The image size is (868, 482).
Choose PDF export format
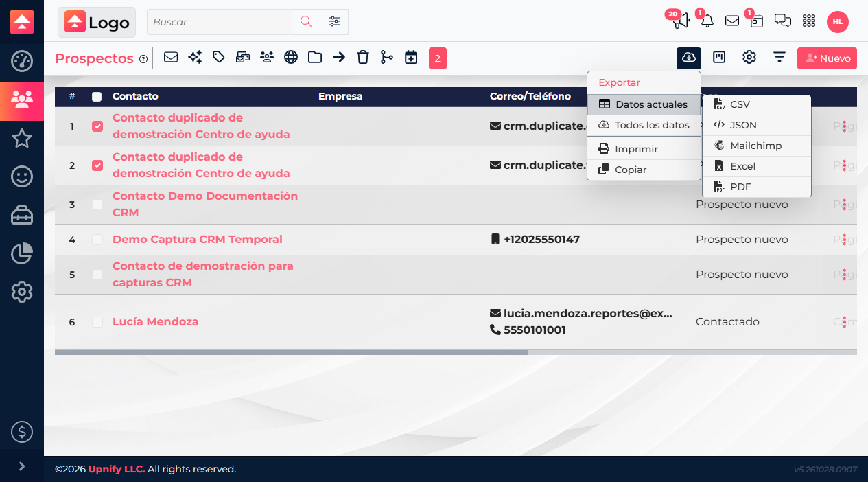tap(757, 187)
